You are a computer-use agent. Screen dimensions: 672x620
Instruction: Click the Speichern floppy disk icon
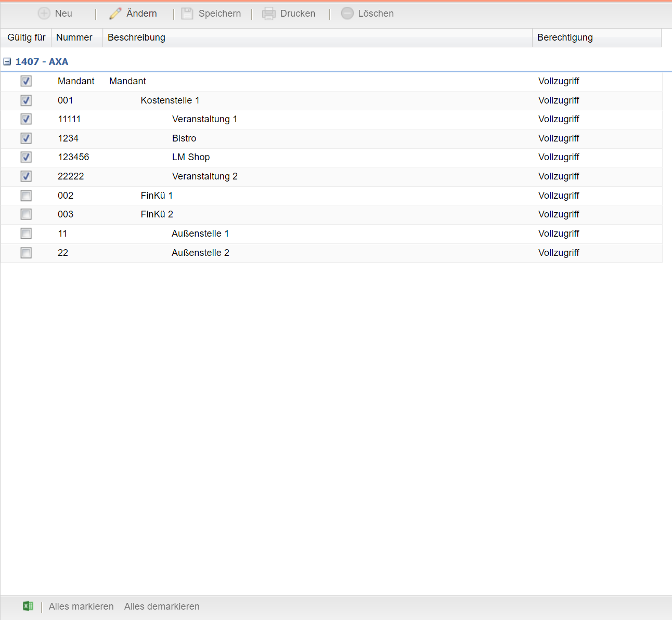[187, 14]
